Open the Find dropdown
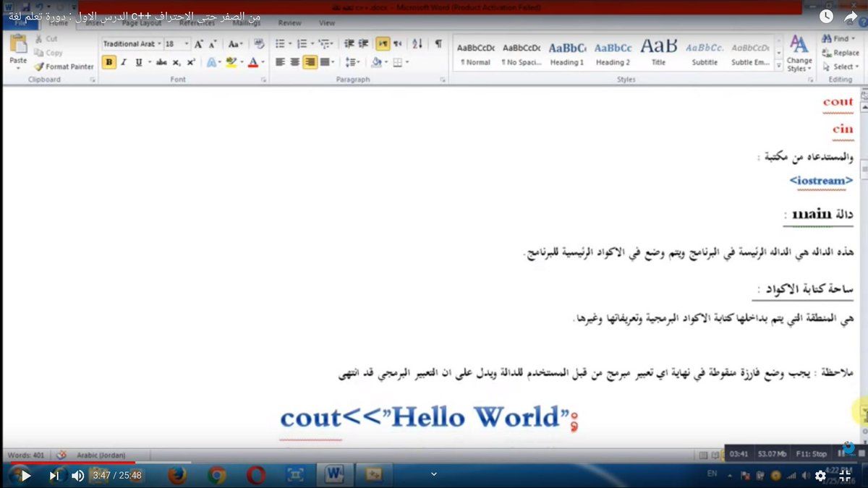 point(838,39)
